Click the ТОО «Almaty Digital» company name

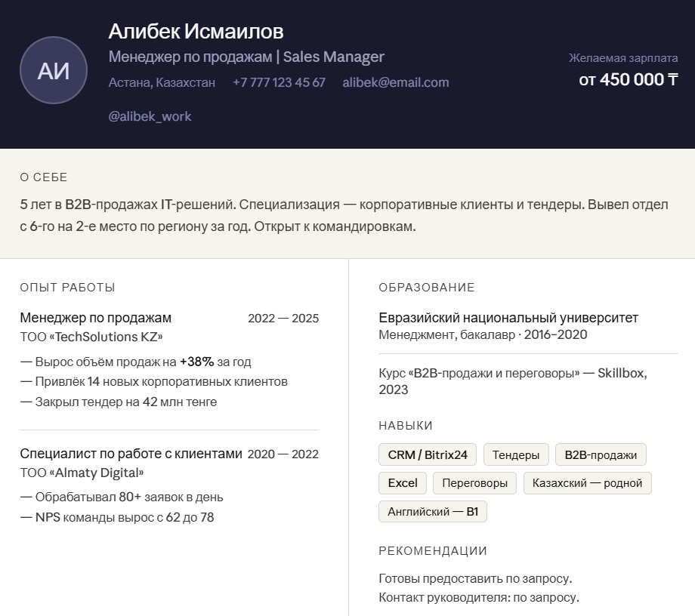(x=82, y=473)
